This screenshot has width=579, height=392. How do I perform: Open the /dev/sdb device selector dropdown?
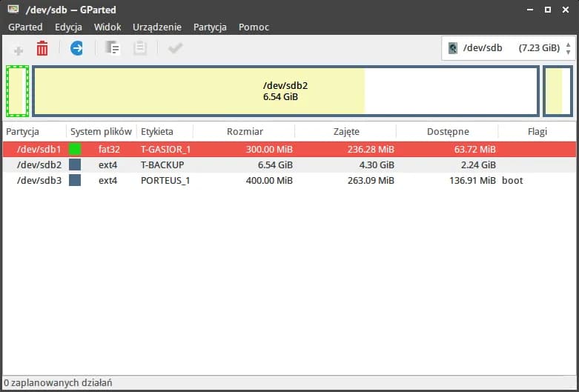click(509, 48)
